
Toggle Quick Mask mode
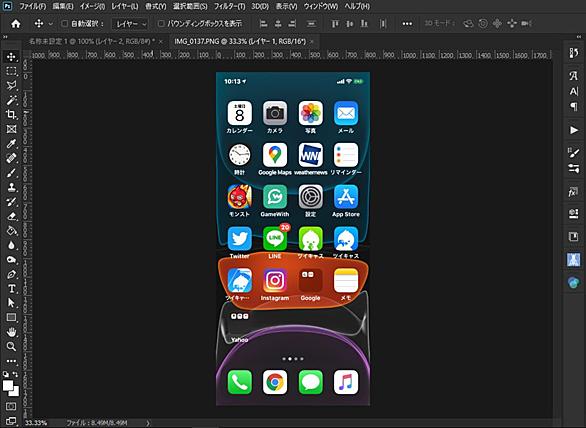click(x=11, y=406)
